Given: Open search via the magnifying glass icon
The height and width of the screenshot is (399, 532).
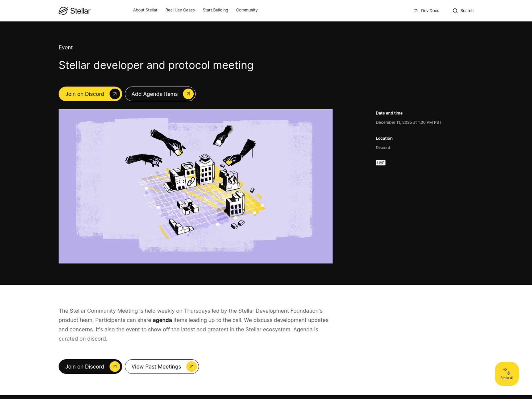Looking at the screenshot, I should coord(455,11).
